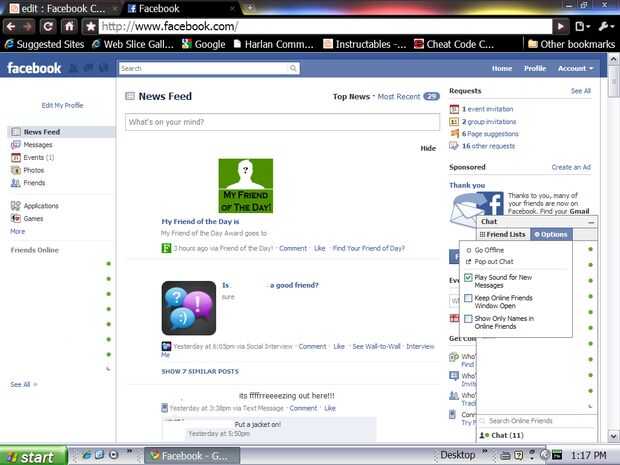Expand Show 7 Similar Posts
The width and height of the screenshot is (620, 465).
pyautogui.click(x=200, y=371)
